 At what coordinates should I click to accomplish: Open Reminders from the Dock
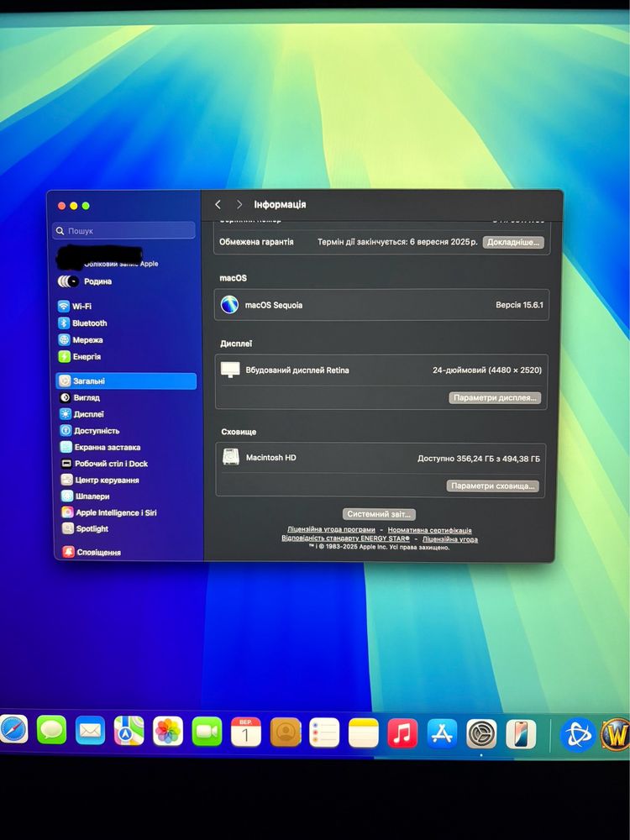tap(324, 732)
